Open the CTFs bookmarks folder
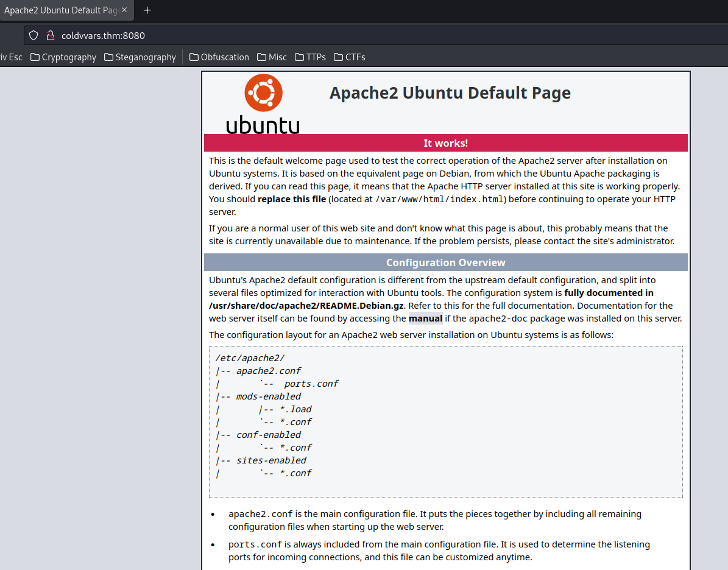Screen dimensions: 728x570 (350, 57)
